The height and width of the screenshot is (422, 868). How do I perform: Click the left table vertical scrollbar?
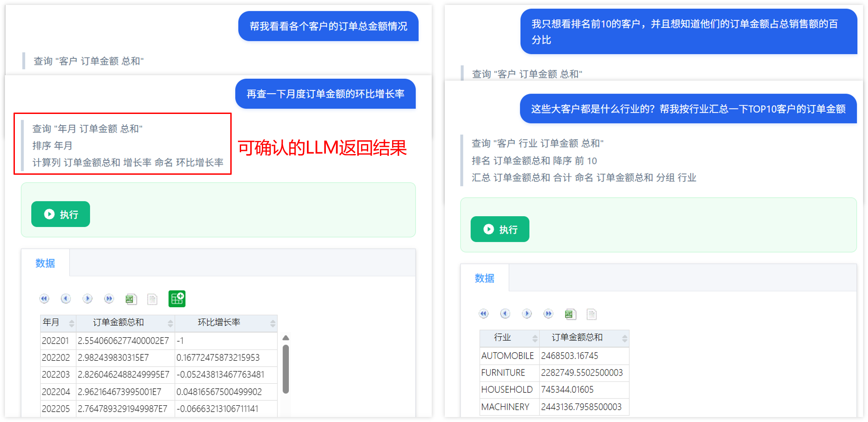pyautogui.click(x=286, y=369)
